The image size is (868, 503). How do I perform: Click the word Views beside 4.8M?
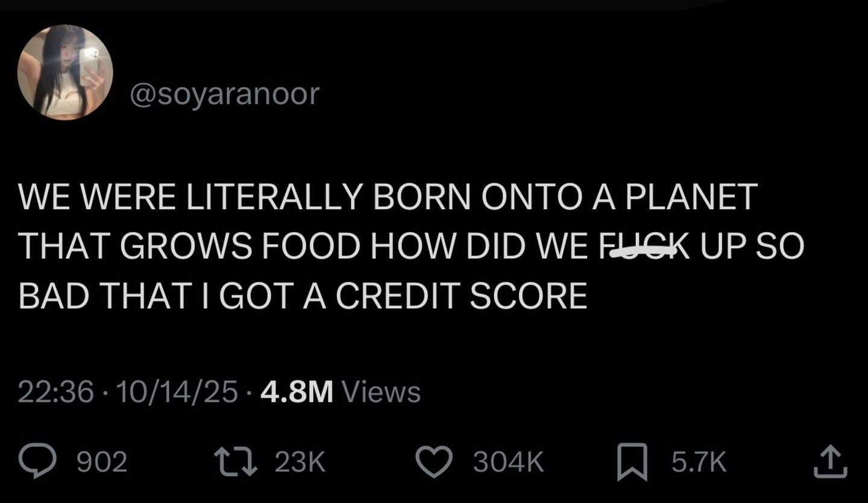[x=381, y=392]
